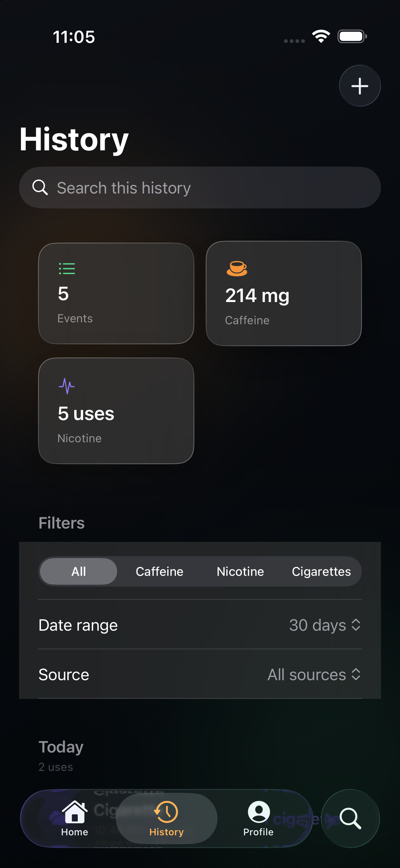The image size is (400, 868).
Task: Filter history by Cigarettes
Action: tap(321, 571)
